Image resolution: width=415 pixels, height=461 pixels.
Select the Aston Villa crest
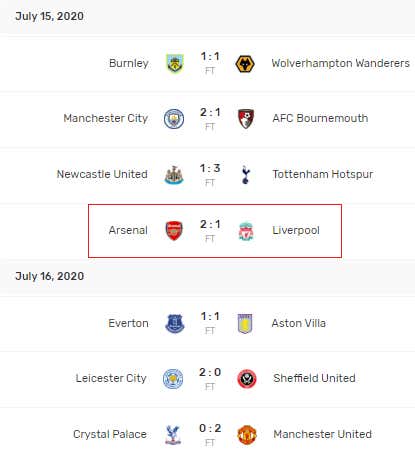pos(245,324)
